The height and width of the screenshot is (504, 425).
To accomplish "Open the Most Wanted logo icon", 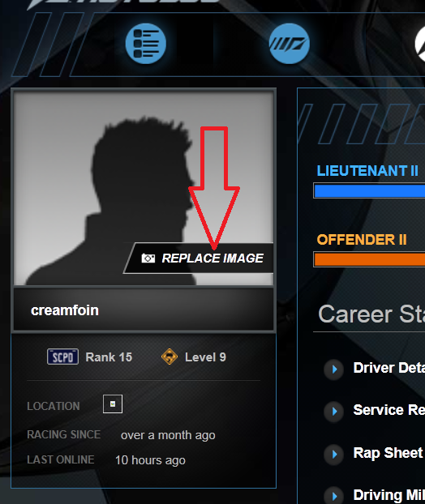I will (x=289, y=44).
